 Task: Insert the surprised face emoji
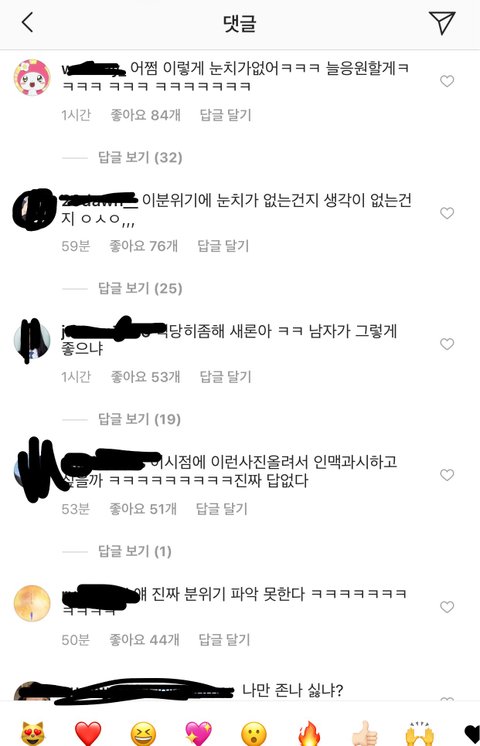254,733
